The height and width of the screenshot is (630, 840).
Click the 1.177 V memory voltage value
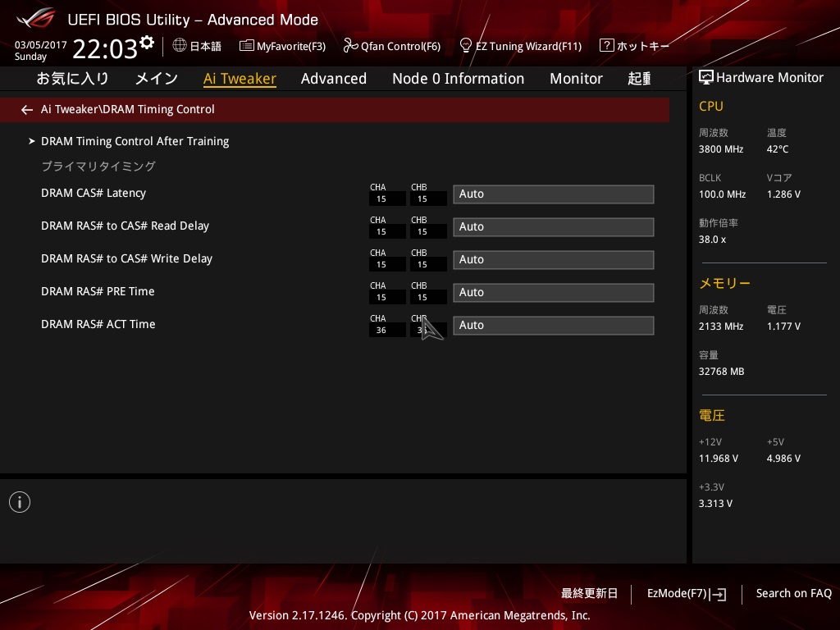tap(783, 326)
